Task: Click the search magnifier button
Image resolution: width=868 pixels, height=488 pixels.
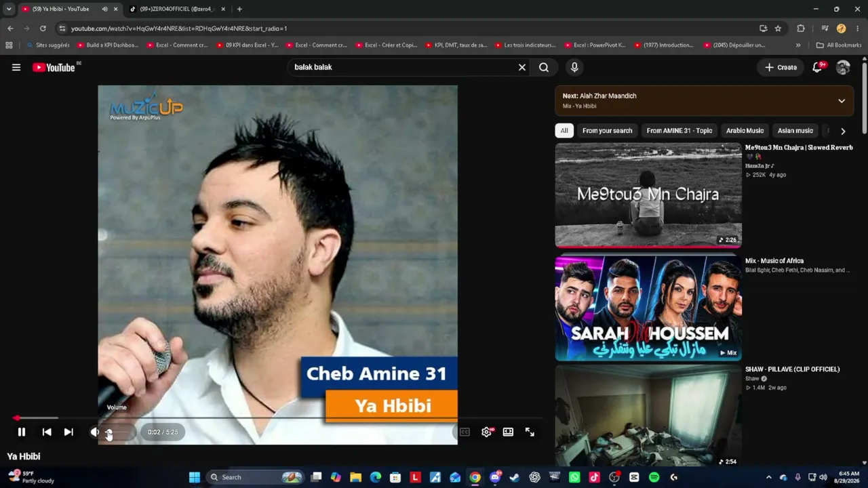Action: coord(544,67)
